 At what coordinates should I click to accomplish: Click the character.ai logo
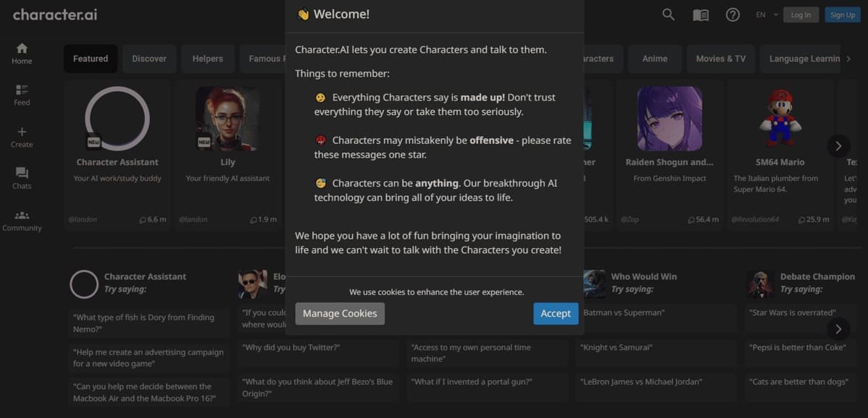coord(55,14)
